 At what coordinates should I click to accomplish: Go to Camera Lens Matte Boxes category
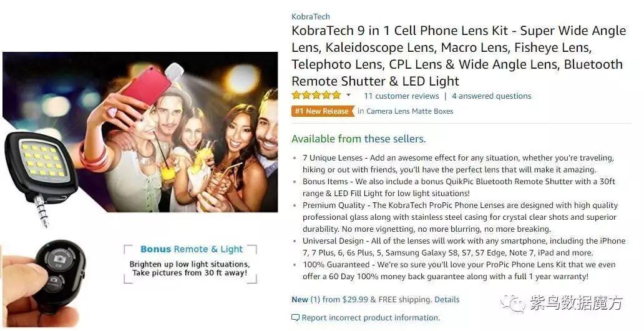click(x=409, y=111)
